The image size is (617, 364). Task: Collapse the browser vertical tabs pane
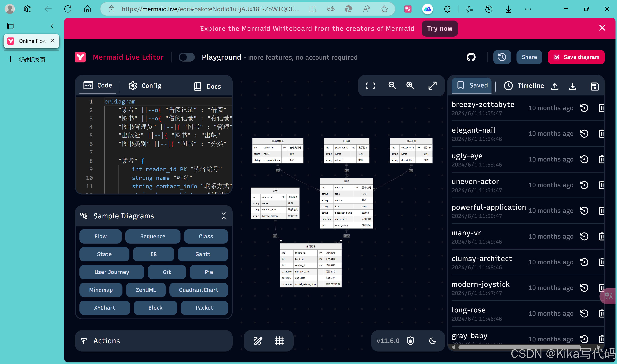click(52, 26)
